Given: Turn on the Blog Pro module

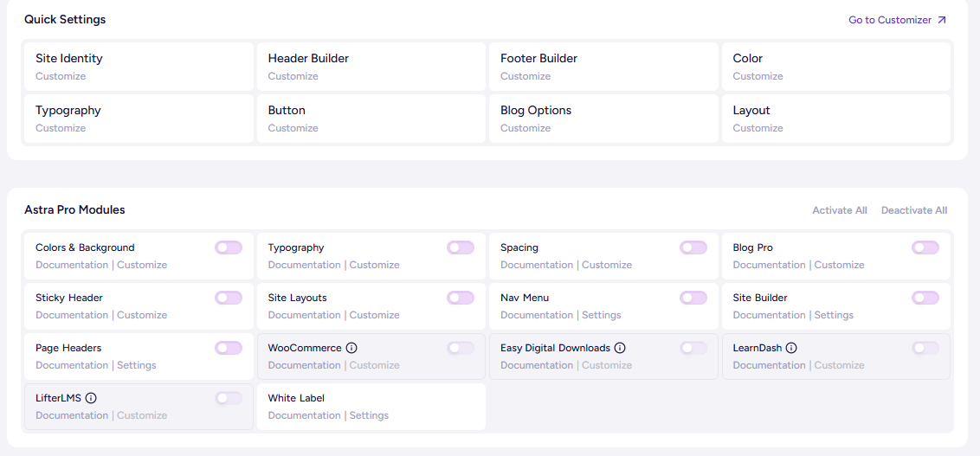Looking at the screenshot, I should (925, 247).
